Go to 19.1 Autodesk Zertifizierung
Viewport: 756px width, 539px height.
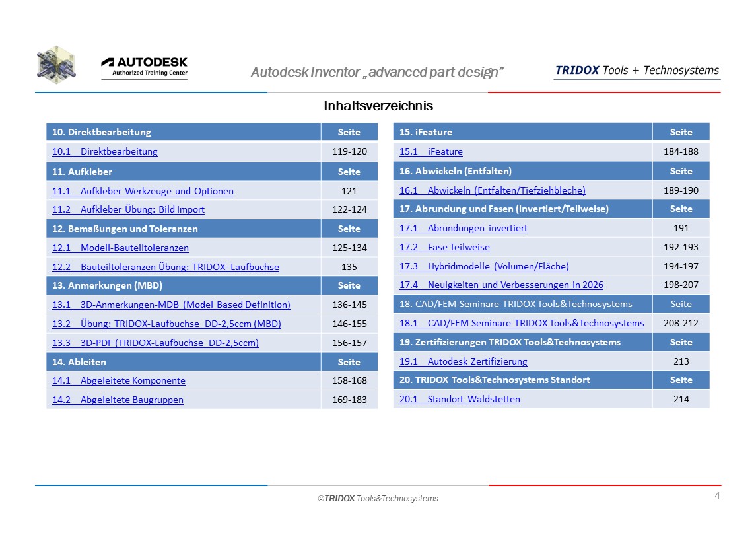[463, 361]
